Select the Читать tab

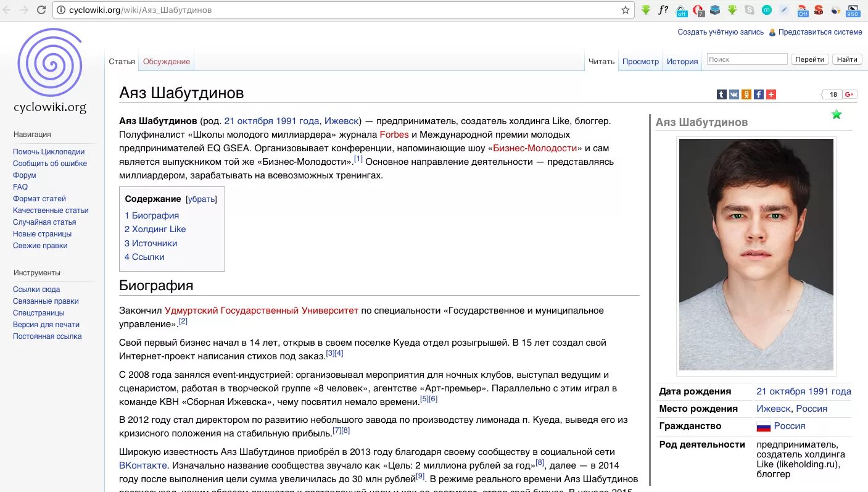click(x=601, y=62)
